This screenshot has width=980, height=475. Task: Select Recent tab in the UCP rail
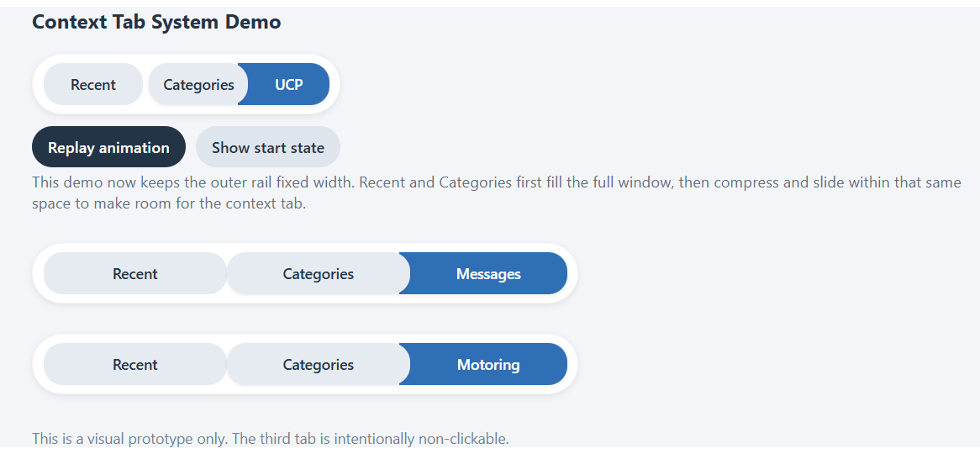[93, 85]
